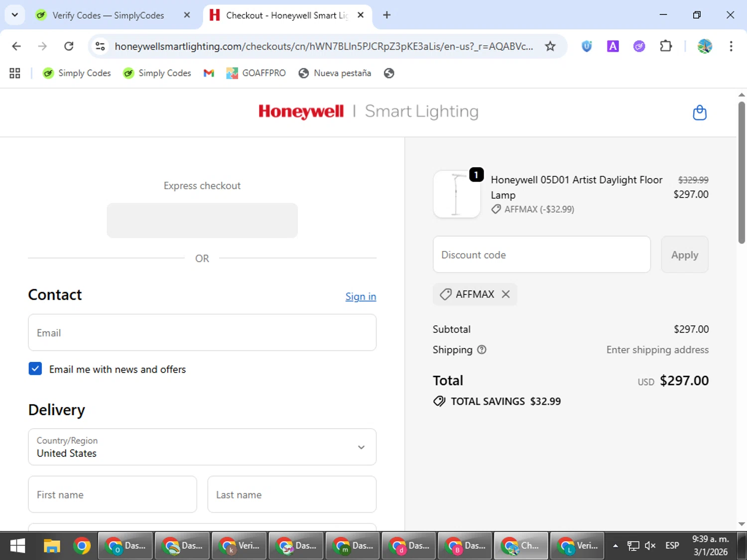The width and height of the screenshot is (747, 560).
Task: Reload the checkout page
Action: tap(69, 46)
